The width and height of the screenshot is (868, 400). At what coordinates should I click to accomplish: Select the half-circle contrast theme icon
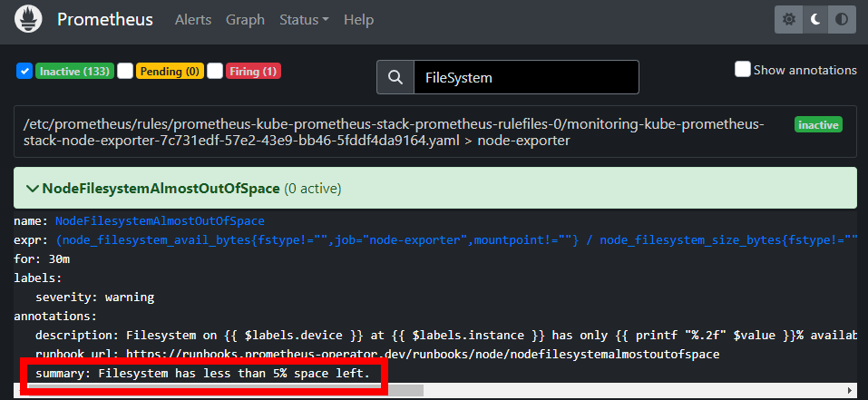(842, 20)
